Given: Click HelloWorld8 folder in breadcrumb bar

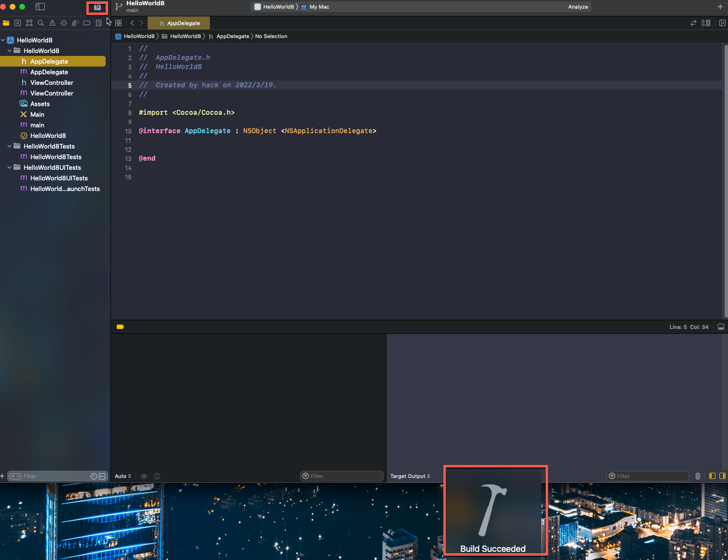Looking at the screenshot, I should [181, 36].
